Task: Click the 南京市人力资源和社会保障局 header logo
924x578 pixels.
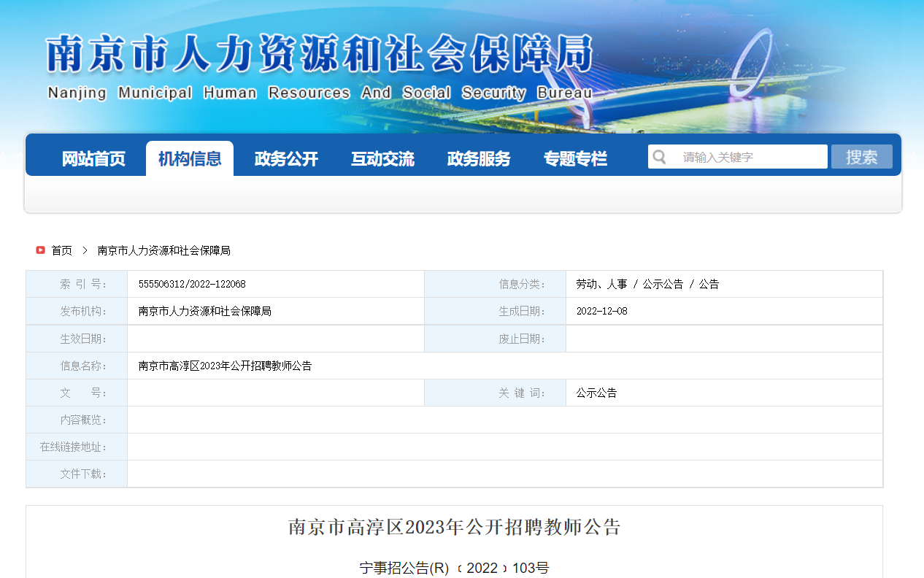Action: pos(320,66)
